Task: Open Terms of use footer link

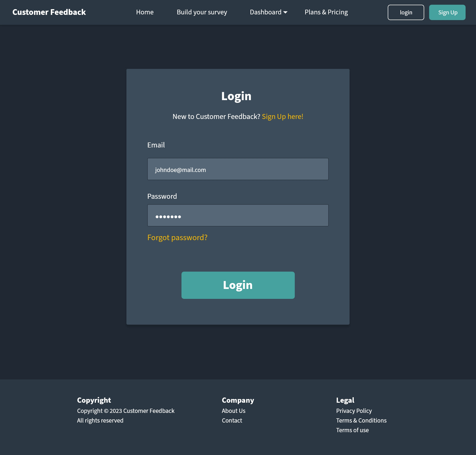Action: [352, 430]
